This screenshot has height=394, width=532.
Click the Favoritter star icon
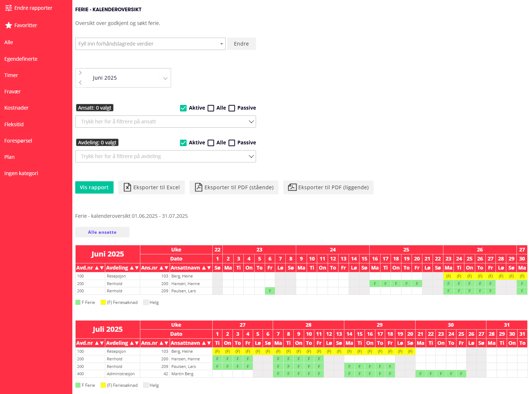(x=9, y=25)
